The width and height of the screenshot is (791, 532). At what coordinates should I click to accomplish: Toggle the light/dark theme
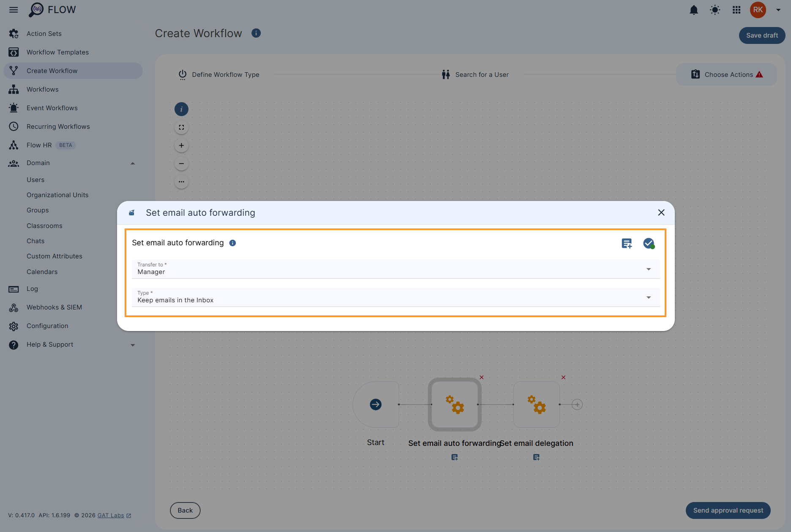pyautogui.click(x=715, y=10)
